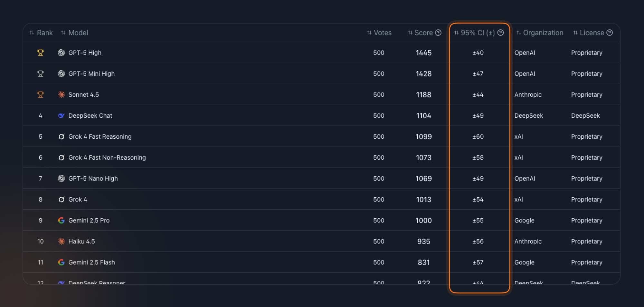Open Grok 4 Fast Non-Reasoning model entry
The width and height of the screenshot is (644, 307).
point(107,157)
